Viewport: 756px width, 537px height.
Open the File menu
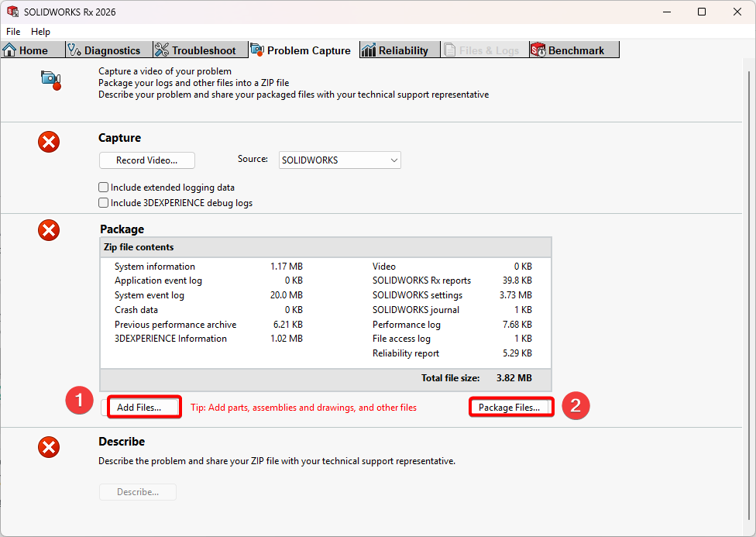13,31
